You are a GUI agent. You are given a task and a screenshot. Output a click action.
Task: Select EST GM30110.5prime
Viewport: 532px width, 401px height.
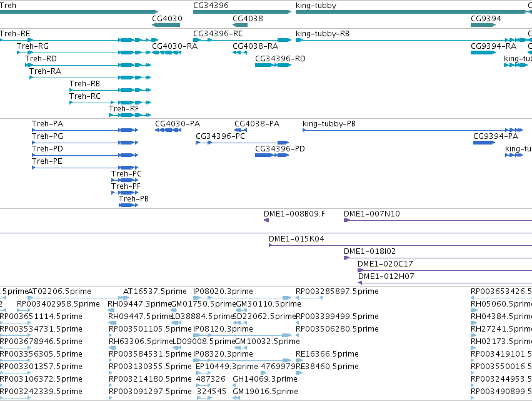click(268, 304)
